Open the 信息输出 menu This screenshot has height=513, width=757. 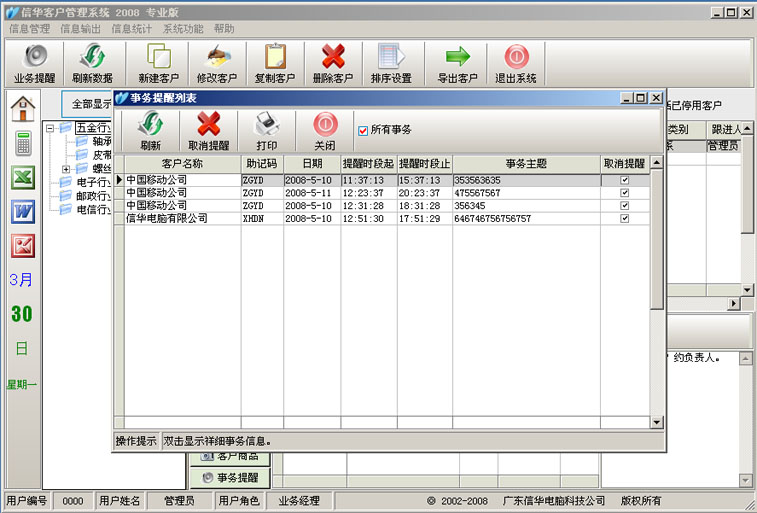point(81,29)
